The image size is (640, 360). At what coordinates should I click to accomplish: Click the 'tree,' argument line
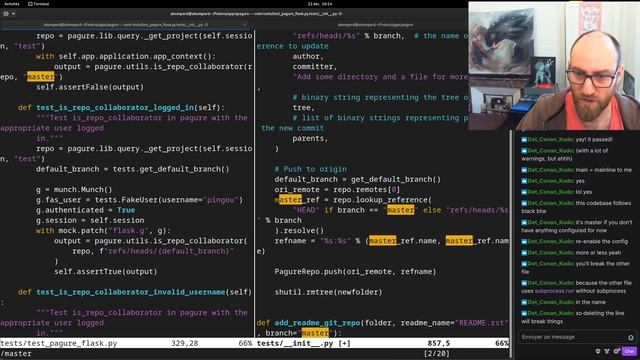point(304,107)
